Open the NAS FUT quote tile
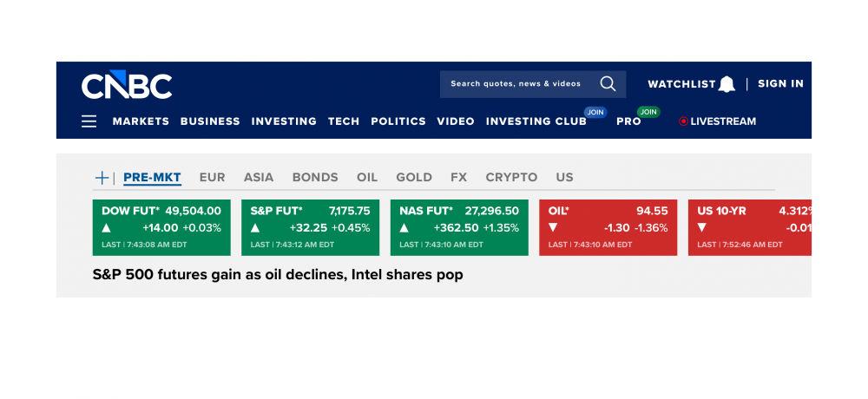The image size is (868, 399). [459, 227]
